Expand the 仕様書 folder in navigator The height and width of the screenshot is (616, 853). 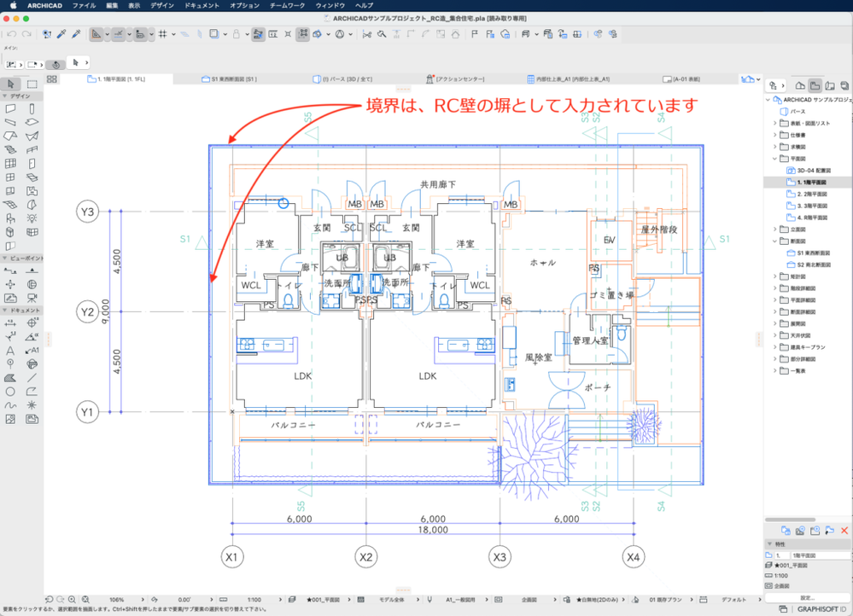pyautogui.click(x=774, y=135)
